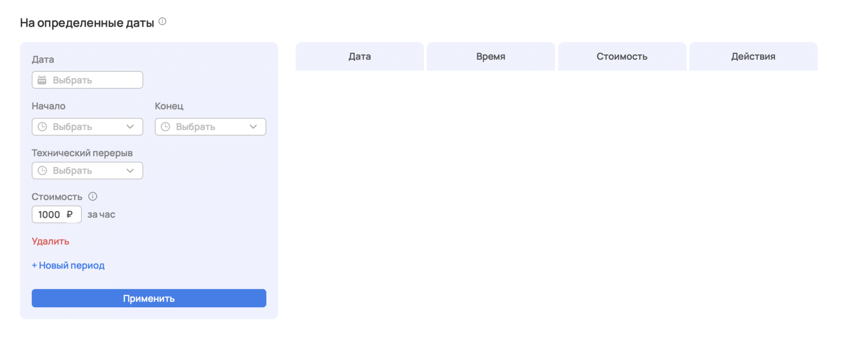Screen dimensions: 868x347
Task: Click the 'за час' label text
Action: click(x=101, y=215)
